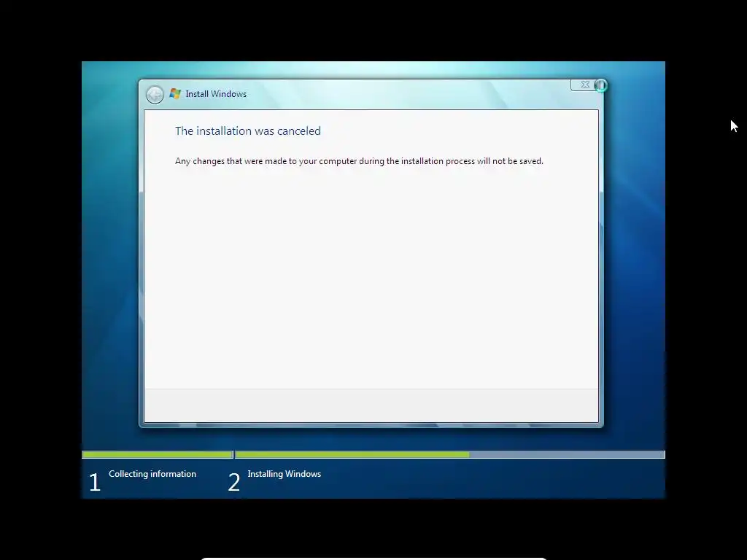Click the step number 2
Image resolution: width=747 pixels, height=560 pixels.
click(234, 482)
